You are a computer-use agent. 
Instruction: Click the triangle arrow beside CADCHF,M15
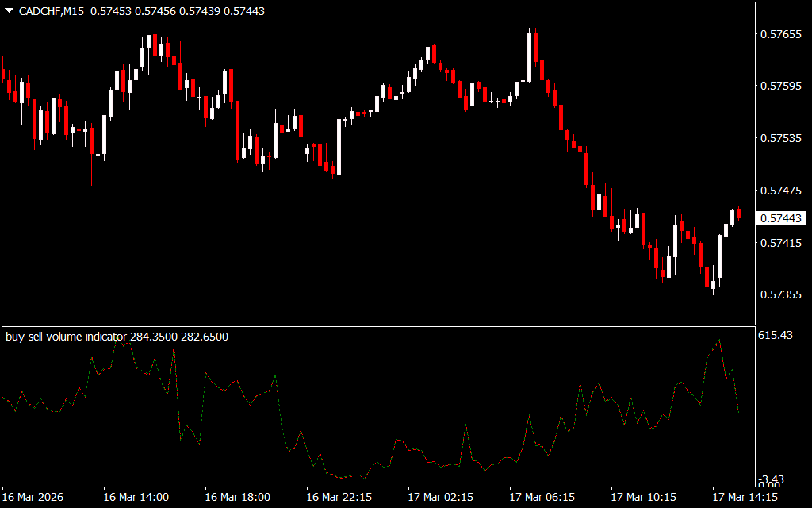9,11
